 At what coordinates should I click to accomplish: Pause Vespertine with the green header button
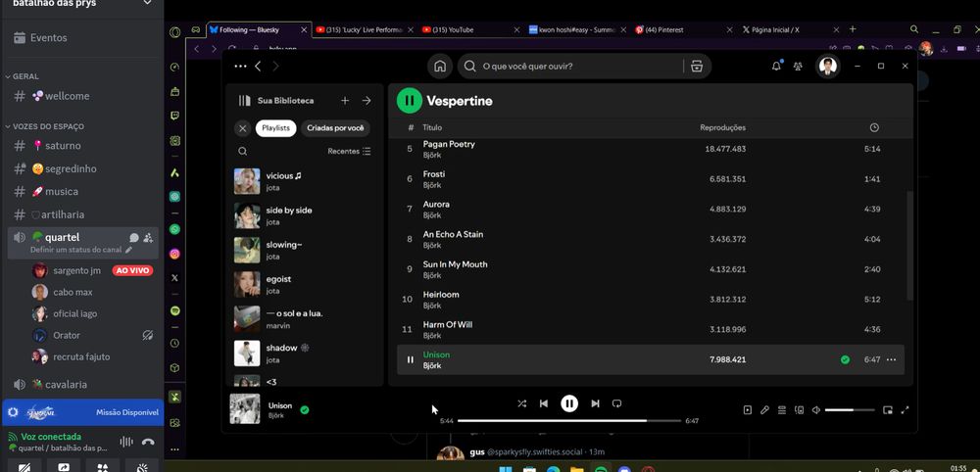coord(410,101)
